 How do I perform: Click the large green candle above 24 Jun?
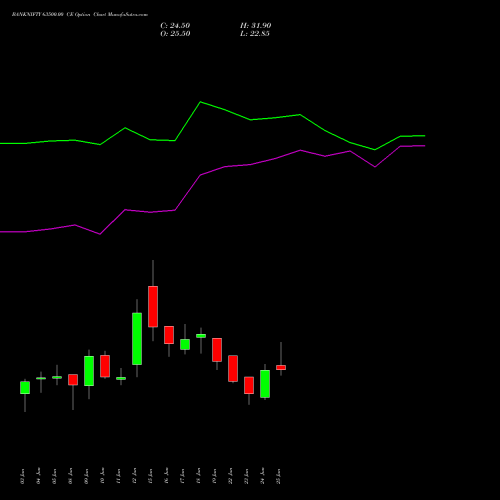pos(265,384)
